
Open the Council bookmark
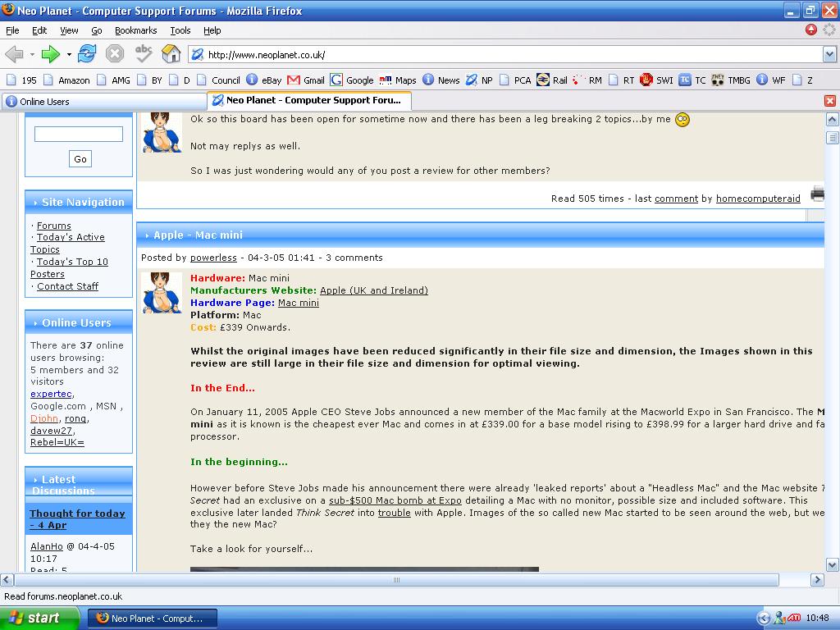pos(218,80)
